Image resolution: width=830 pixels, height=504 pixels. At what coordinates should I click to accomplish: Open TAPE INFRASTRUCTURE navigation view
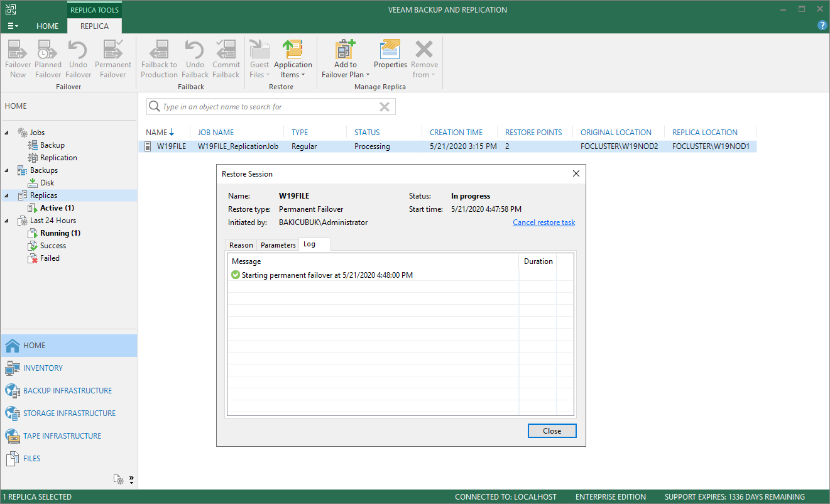[68, 436]
